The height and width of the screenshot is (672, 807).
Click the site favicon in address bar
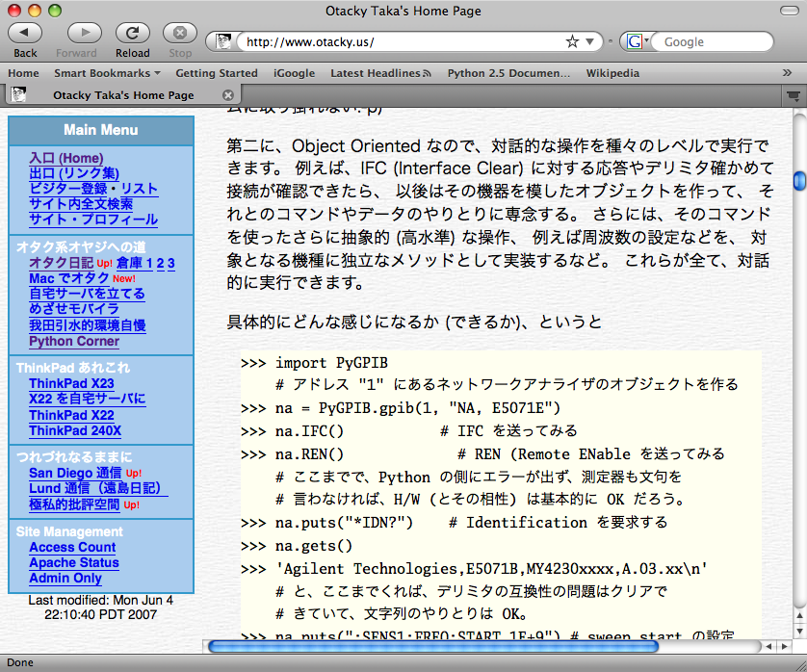point(222,41)
